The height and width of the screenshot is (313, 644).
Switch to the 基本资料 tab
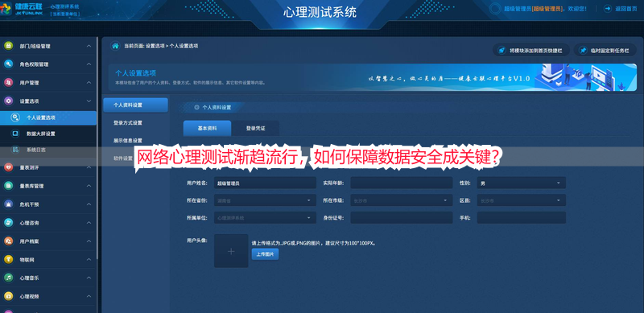207,128
